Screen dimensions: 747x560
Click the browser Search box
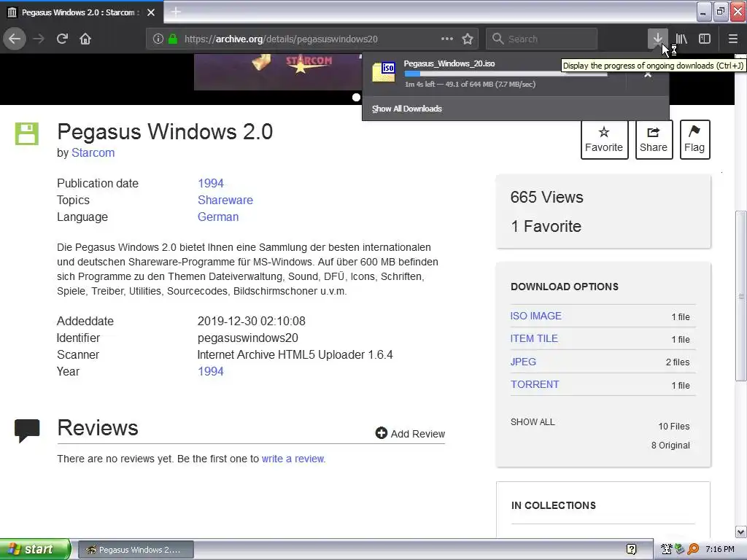coord(542,39)
